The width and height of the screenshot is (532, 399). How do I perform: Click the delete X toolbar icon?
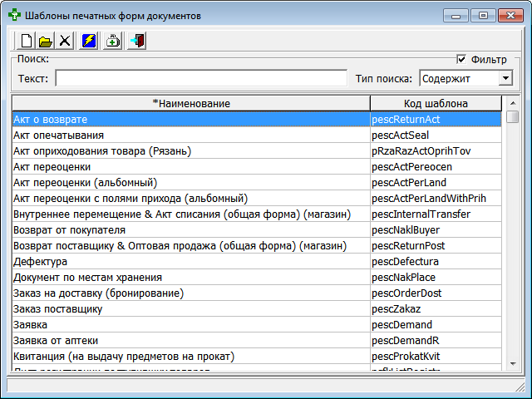66,41
